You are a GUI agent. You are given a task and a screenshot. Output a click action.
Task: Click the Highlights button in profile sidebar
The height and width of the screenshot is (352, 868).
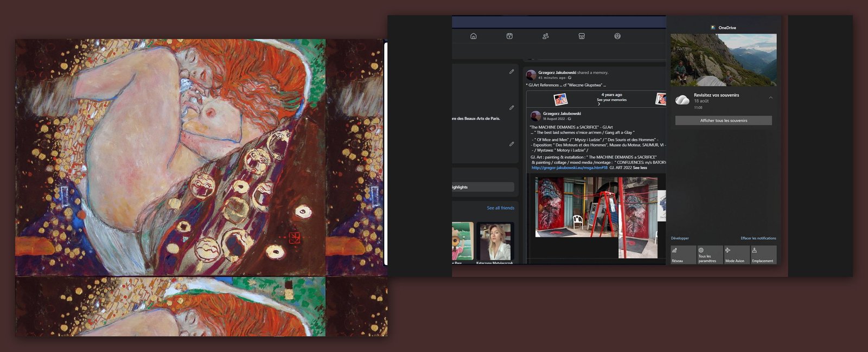coord(483,187)
